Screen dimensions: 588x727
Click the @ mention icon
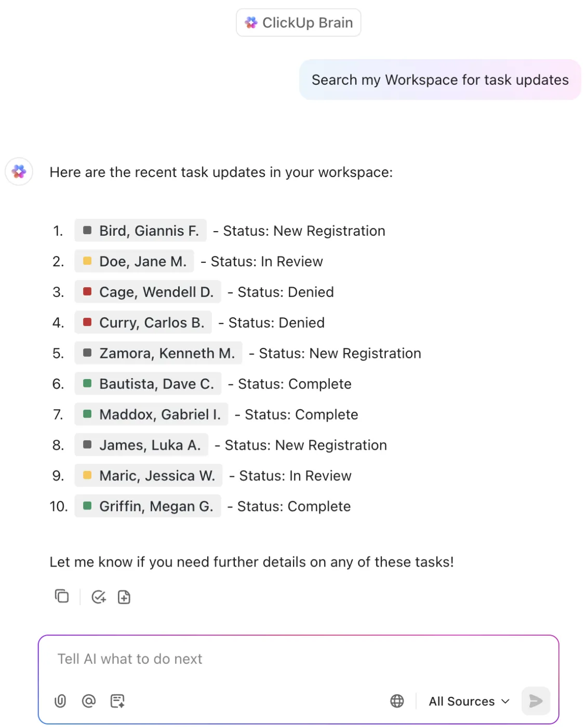89,701
